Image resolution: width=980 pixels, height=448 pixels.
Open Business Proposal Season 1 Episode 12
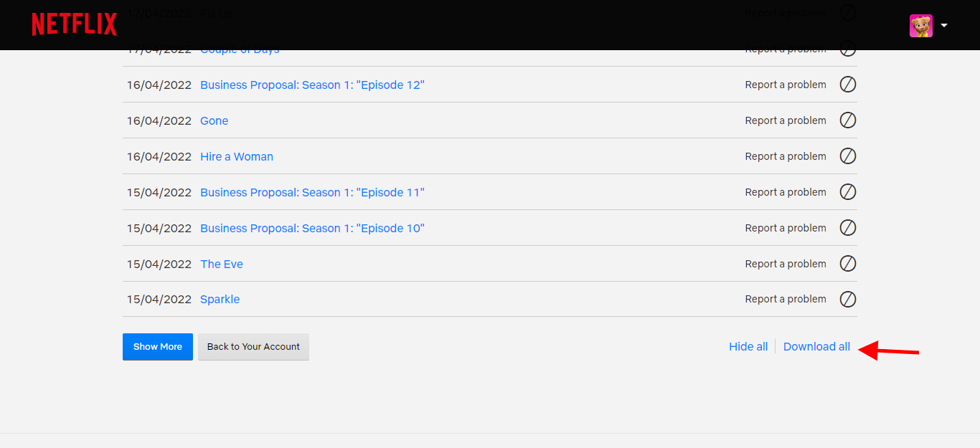coord(312,85)
